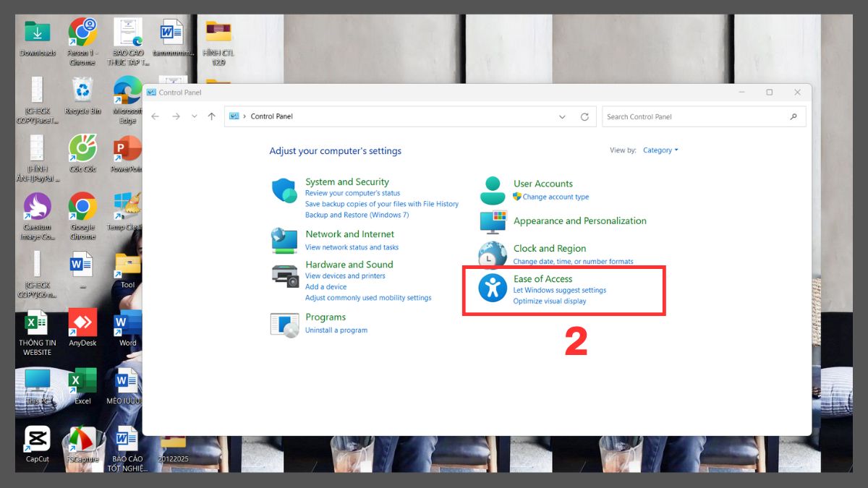
Task: Open the Temp Cleaner desktop shortcut
Action: tap(126, 211)
